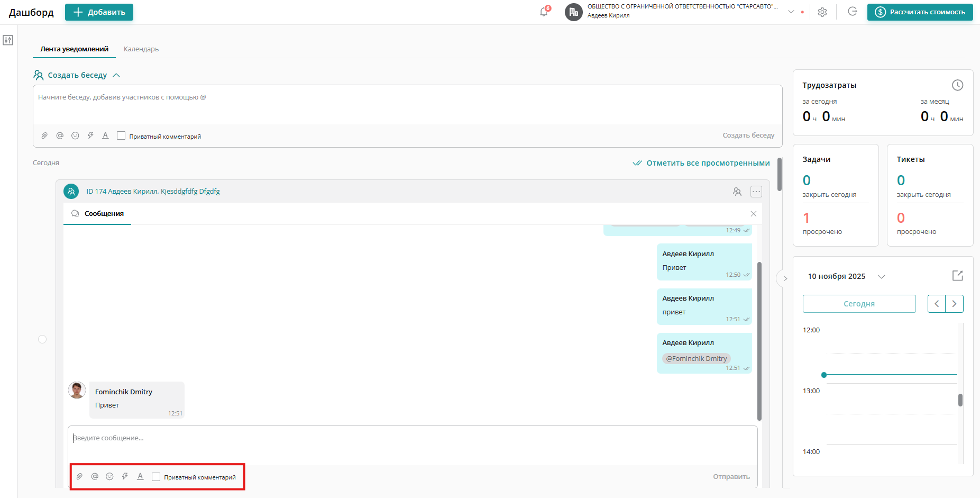980x498 pixels.
Task: Open the 10 ноября 2025 date dropdown
Action: (882, 277)
